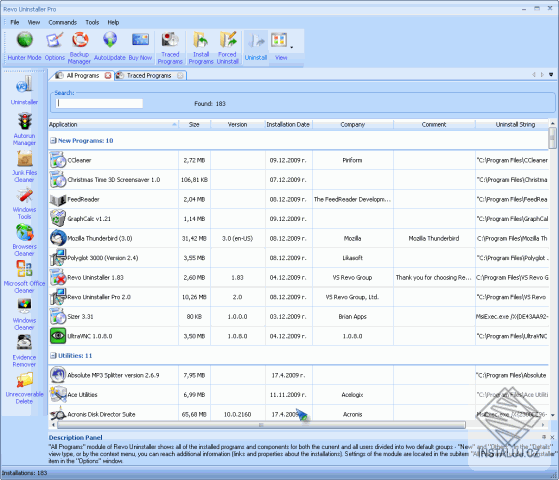
Task: Sort by Uninstall String column header
Action: (x=512, y=124)
